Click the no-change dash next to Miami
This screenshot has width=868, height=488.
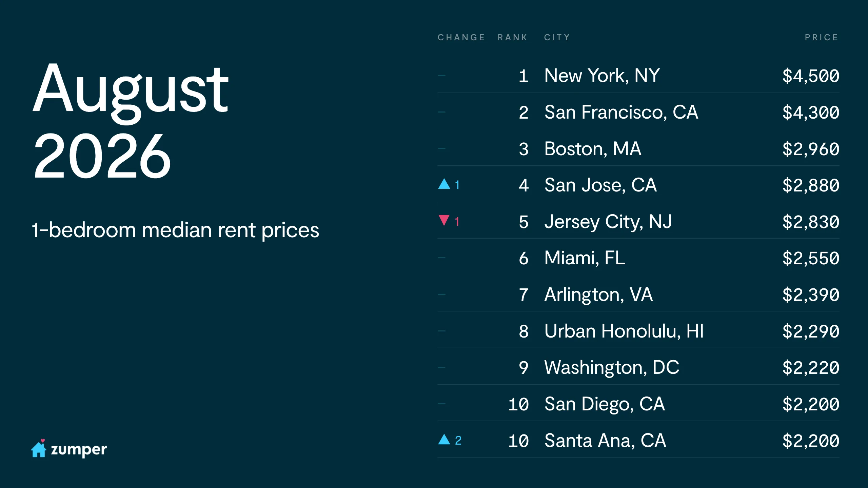(x=441, y=258)
